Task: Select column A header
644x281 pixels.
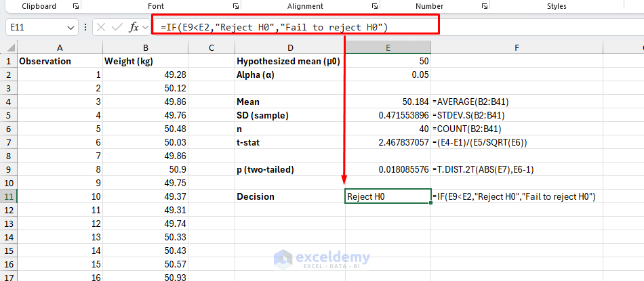Action: 60,47
